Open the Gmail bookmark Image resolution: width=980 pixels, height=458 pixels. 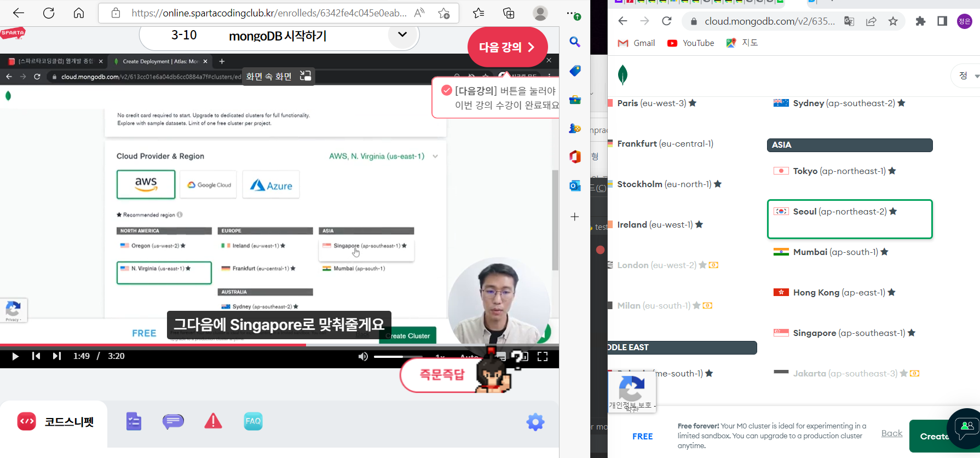[x=636, y=43]
